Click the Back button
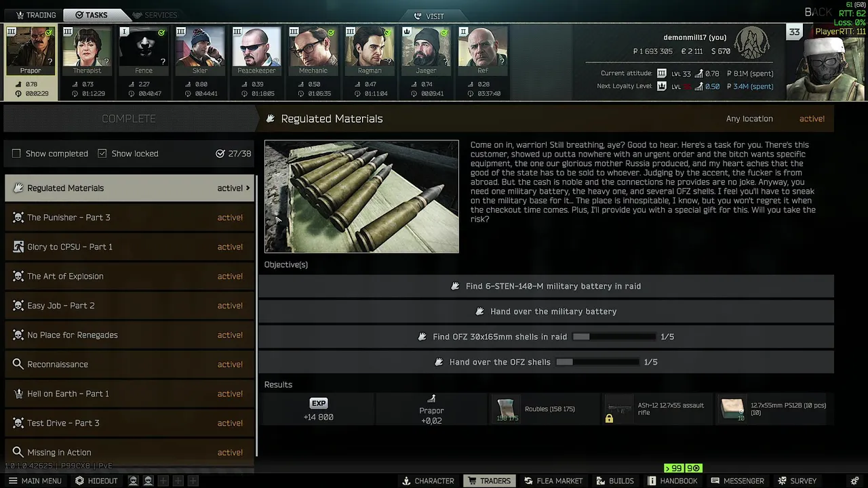The width and height of the screenshot is (868, 488). point(818,12)
